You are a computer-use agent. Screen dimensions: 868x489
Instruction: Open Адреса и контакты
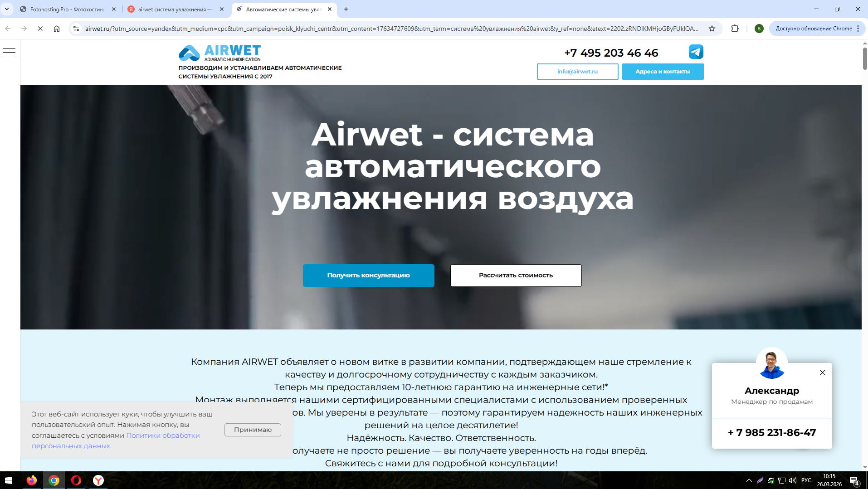tap(663, 72)
